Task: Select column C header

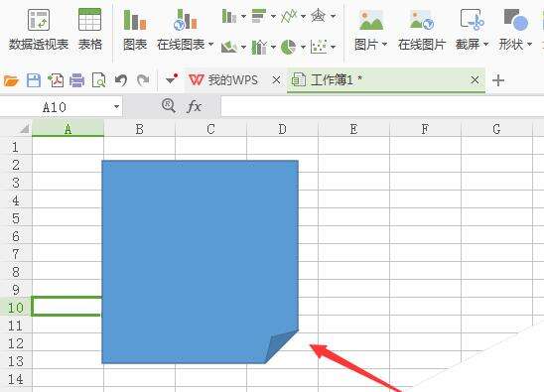Action: tap(210, 129)
